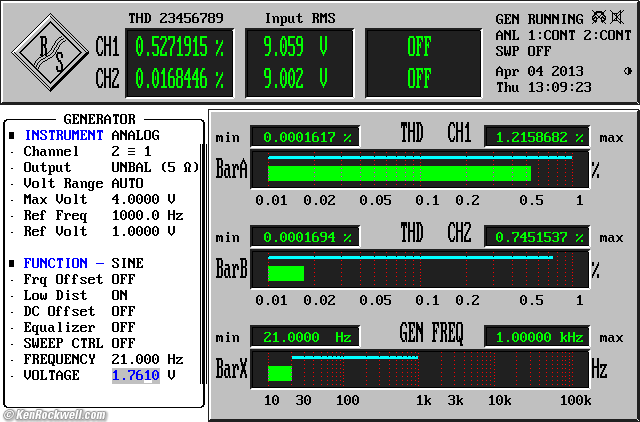This screenshot has height=422, width=640.
Task: Click the FREQUENCY 21.000 Hz value field
Action: [147, 359]
